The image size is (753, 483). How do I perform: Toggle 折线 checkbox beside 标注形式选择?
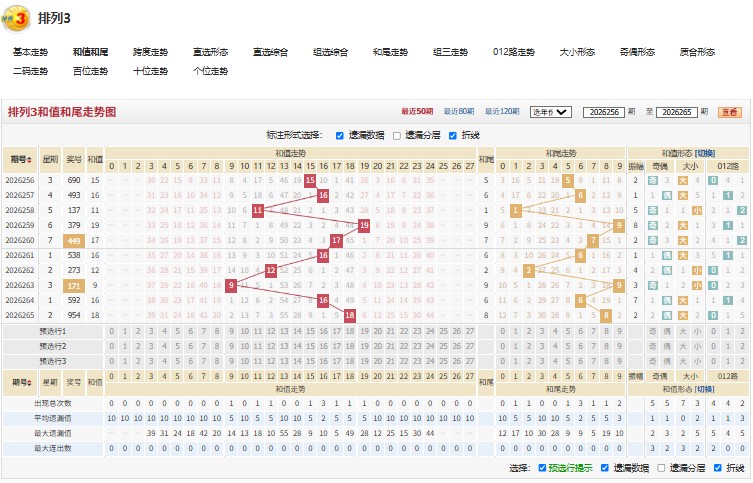(452, 136)
